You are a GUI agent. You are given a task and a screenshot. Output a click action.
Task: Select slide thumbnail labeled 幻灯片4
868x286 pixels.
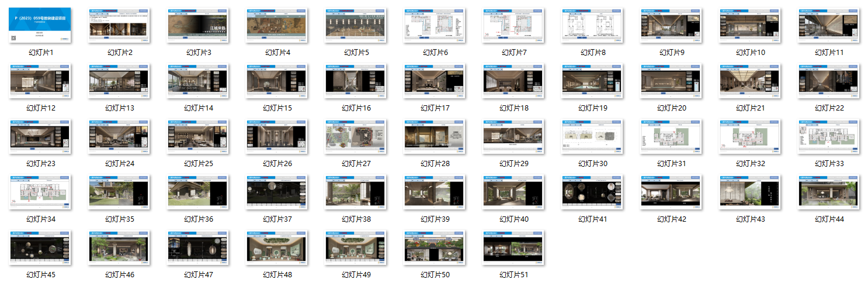(x=277, y=25)
